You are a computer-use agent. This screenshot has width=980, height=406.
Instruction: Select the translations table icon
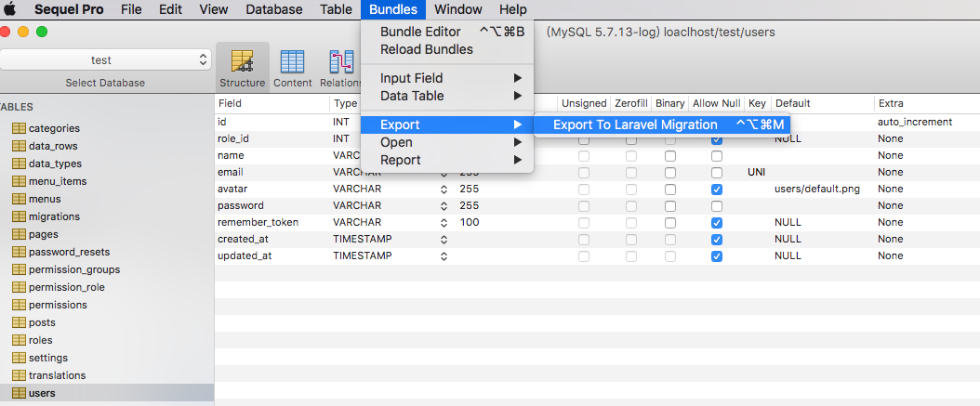[20, 375]
